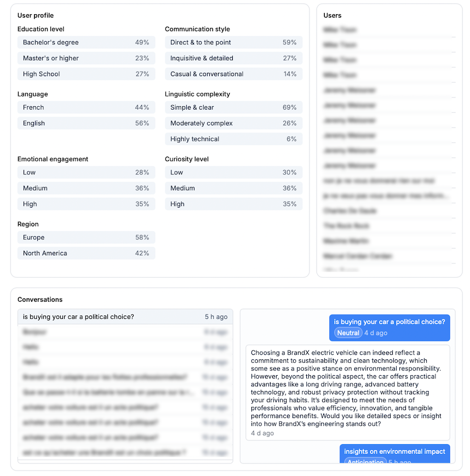Click the Europe region row
Viewport: 470px width, 476px height.
(x=86, y=238)
